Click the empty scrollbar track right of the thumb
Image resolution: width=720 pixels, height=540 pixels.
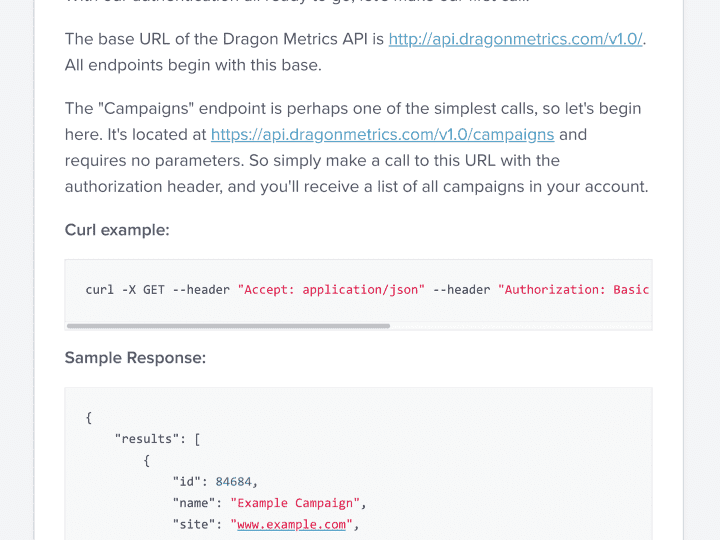[520, 325]
